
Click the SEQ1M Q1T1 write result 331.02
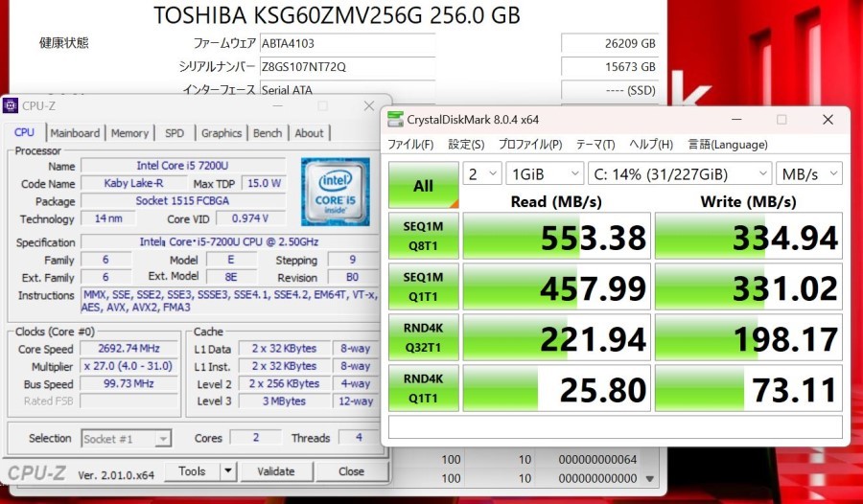point(749,286)
